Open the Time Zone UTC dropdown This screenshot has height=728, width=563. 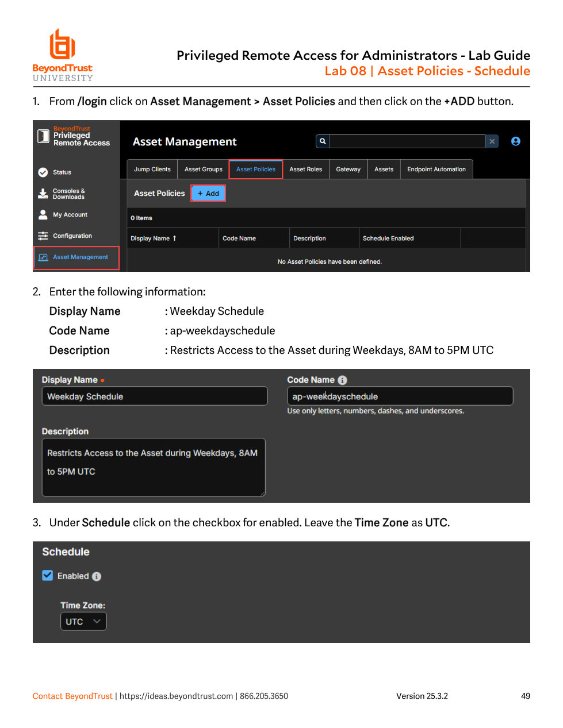click(83, 622)
